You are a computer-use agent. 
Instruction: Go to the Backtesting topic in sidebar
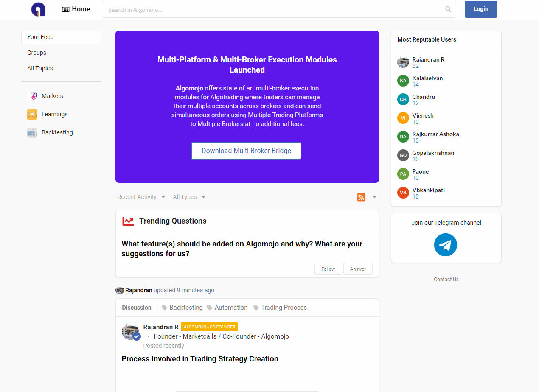pyautogui.click(x=57, y=132)
